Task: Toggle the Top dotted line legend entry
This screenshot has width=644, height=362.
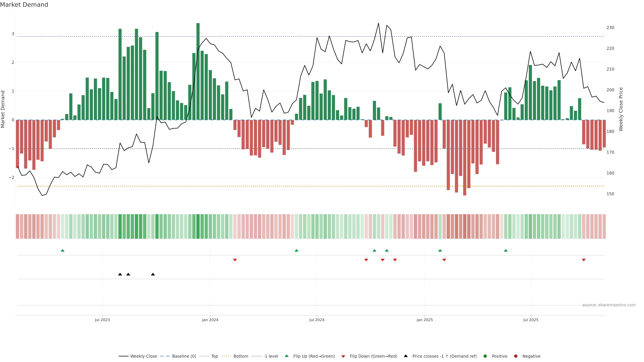Action: 214,356
